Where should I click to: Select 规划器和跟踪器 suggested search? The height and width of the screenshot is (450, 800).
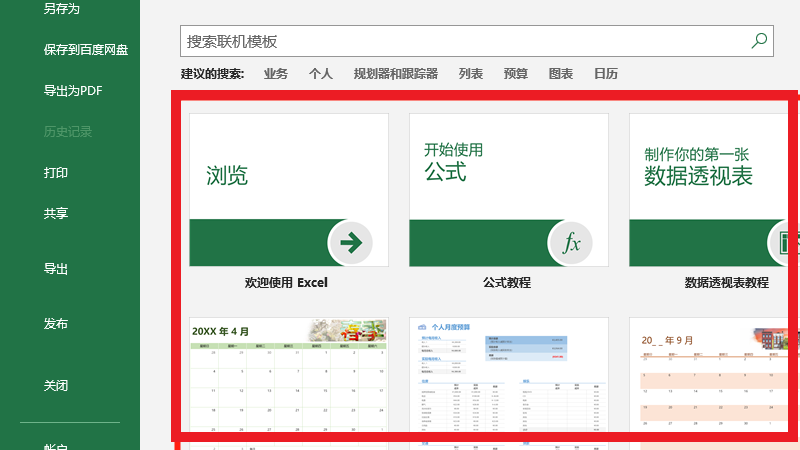click(396, 74)
